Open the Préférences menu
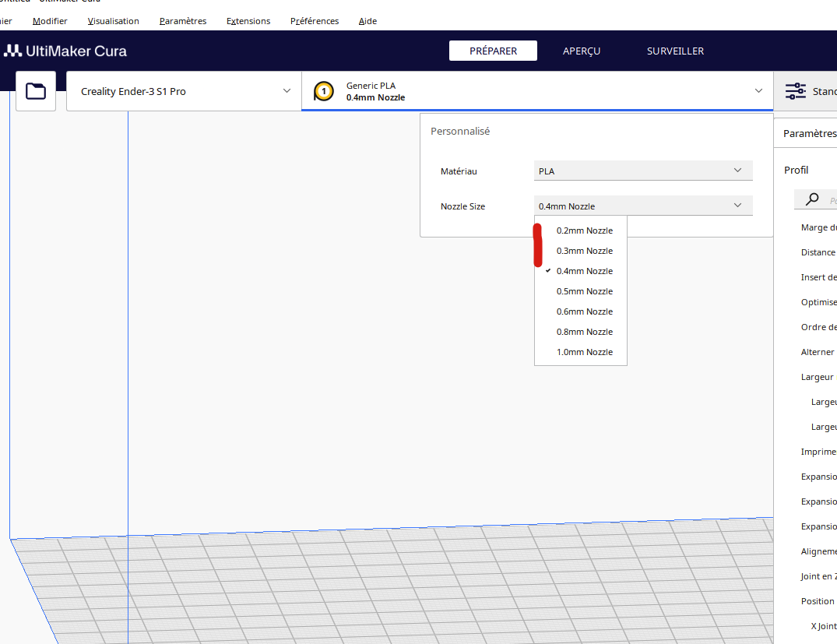Image resolution: width=837 pixels, height=644 pixels. point(315,21)
